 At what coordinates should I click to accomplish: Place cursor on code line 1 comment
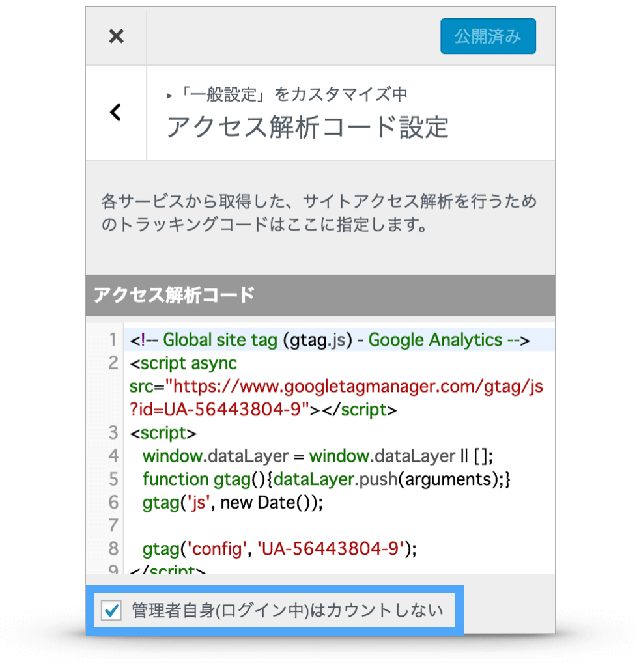330,340
